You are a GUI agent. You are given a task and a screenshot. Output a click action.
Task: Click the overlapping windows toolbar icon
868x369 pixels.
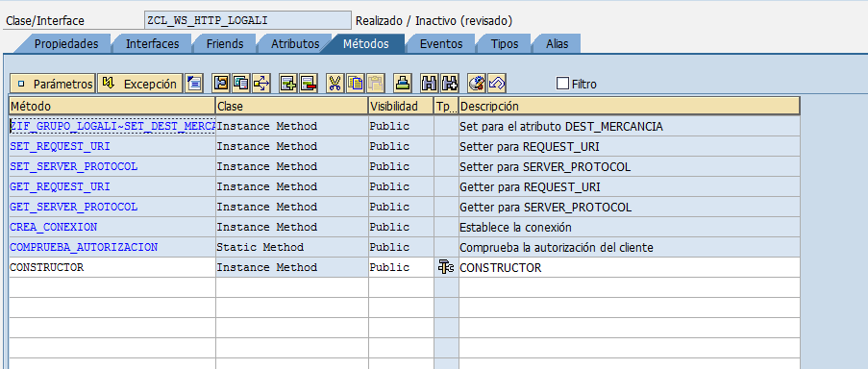coord(241,85)
